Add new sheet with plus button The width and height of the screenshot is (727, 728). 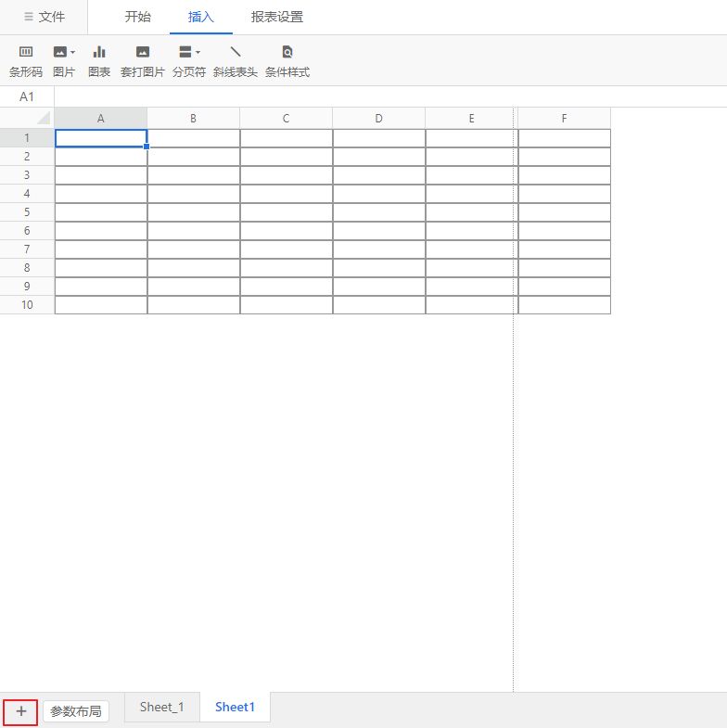20,711
